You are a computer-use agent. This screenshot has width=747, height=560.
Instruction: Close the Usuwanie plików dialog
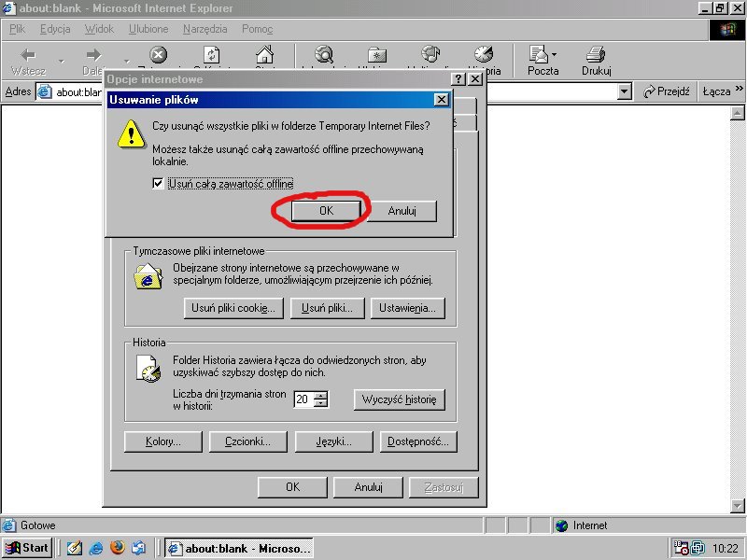coord(441,100)
